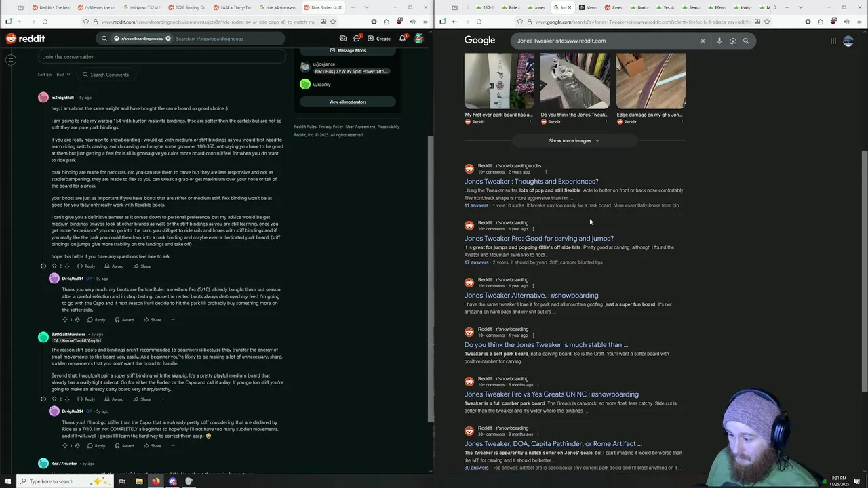The height and width of the screenshot is (488, 868).
Task: Open Reddit left sidebar menu toggle
Action: point(11,60)
